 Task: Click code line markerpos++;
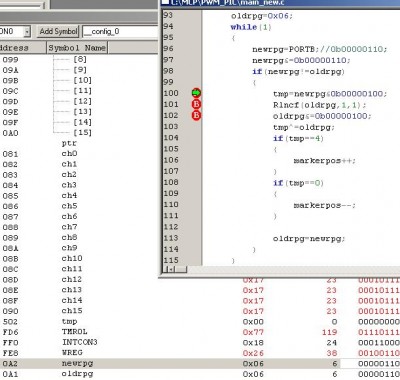coord(324,161)
